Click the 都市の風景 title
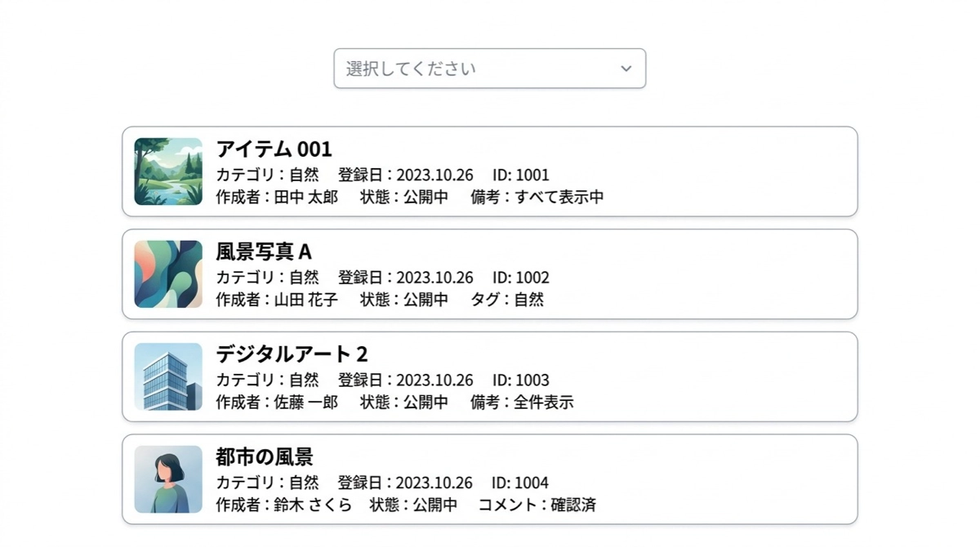Screen dimensions: 980x547 pos(265,457)
